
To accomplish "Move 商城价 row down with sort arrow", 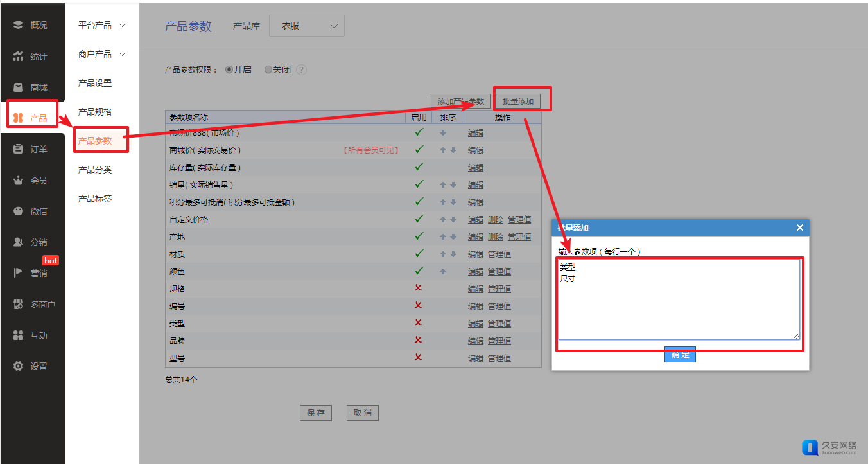I will (x=453, y=150).
